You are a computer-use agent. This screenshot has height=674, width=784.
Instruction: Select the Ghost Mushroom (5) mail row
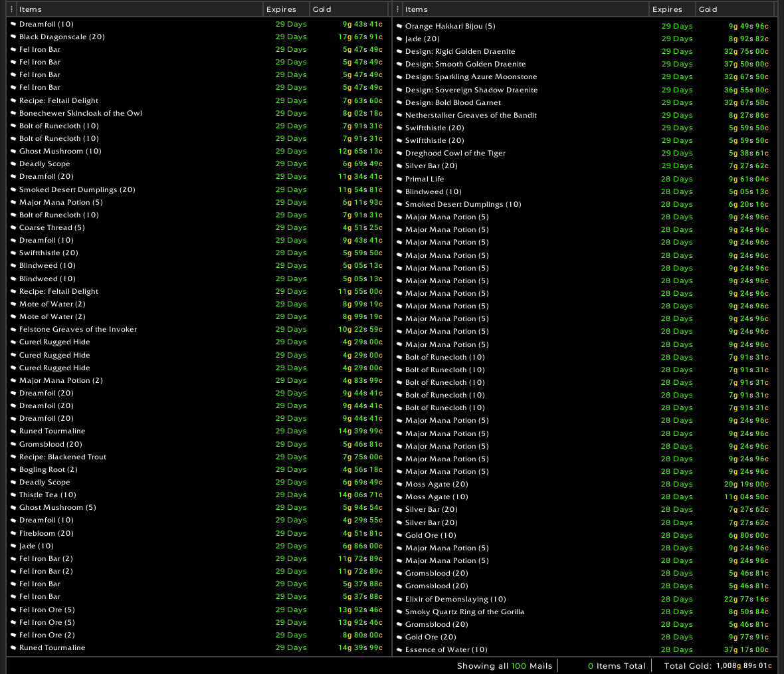(199, 507)
